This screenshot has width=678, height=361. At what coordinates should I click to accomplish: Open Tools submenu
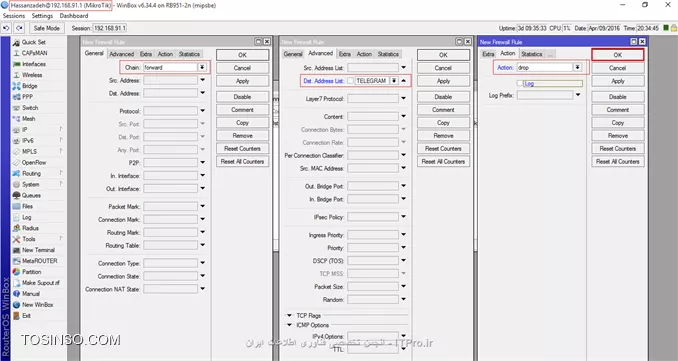(x=29, y=239)
